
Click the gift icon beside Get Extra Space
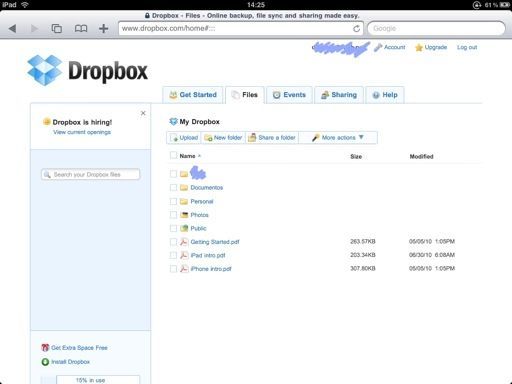[45, 348]
